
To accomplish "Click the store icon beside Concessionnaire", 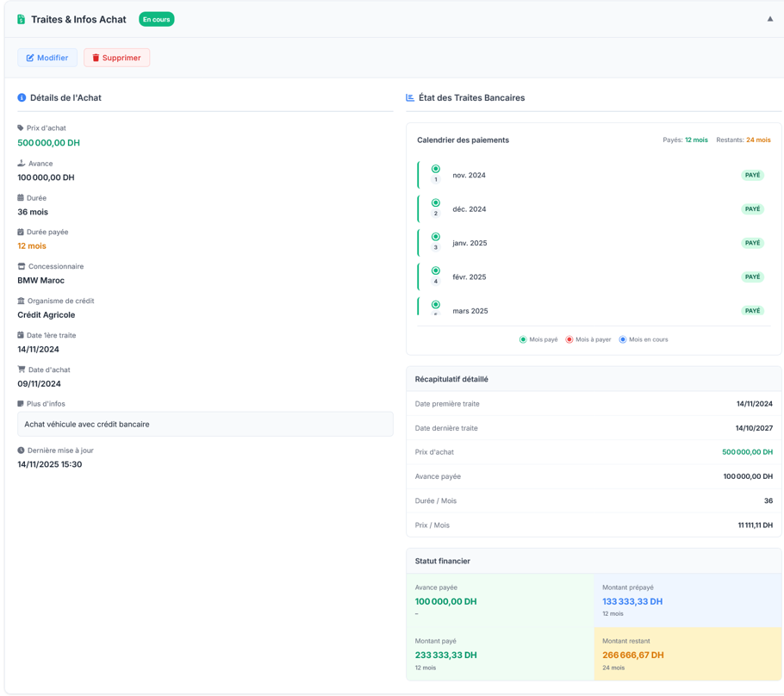I will (22, 266).
